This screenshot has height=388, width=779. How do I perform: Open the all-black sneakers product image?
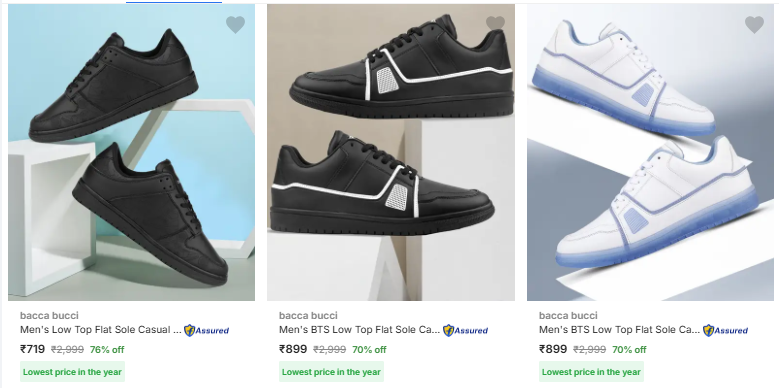(x=132, y=152)
